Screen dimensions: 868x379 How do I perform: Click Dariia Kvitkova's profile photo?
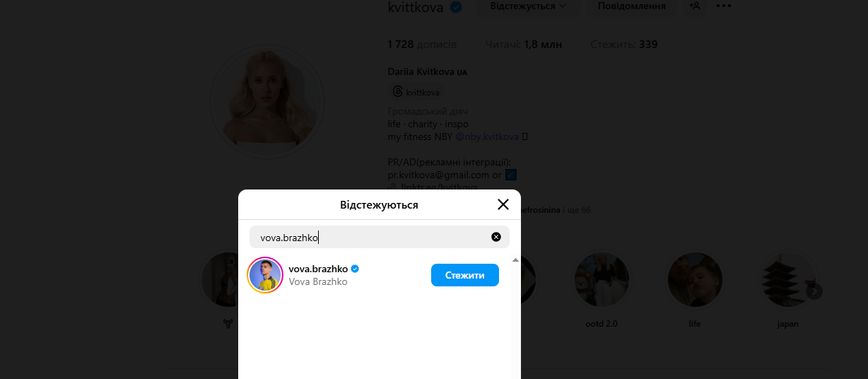pos(267,103)
